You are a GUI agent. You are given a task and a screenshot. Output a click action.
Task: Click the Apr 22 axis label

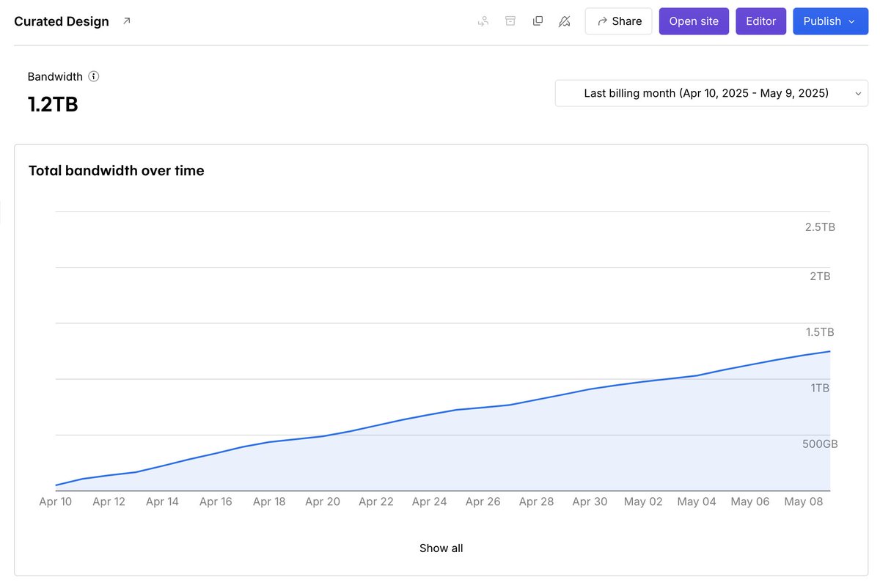pyautogui.click(x=376, y=501)
